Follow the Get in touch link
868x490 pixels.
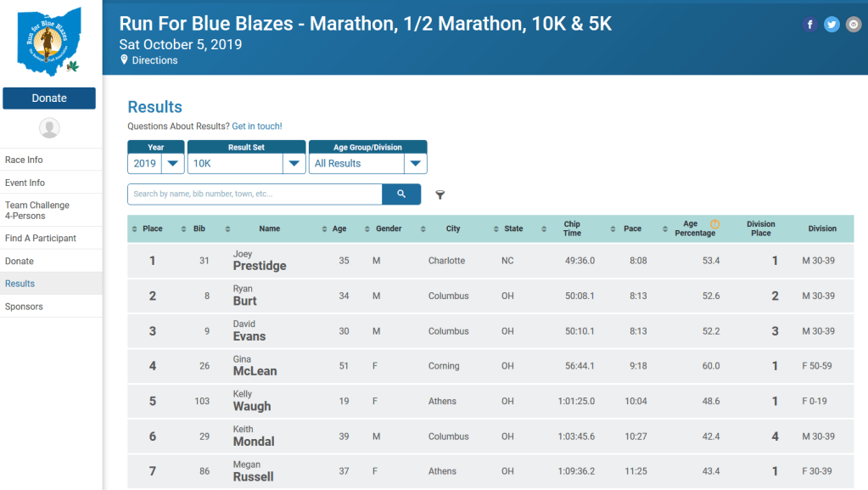pos(256,127)
